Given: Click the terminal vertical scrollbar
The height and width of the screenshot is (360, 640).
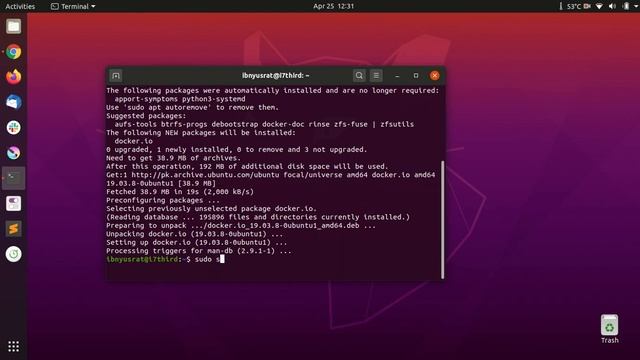Looking at the screenshot, I should point(442,220).
